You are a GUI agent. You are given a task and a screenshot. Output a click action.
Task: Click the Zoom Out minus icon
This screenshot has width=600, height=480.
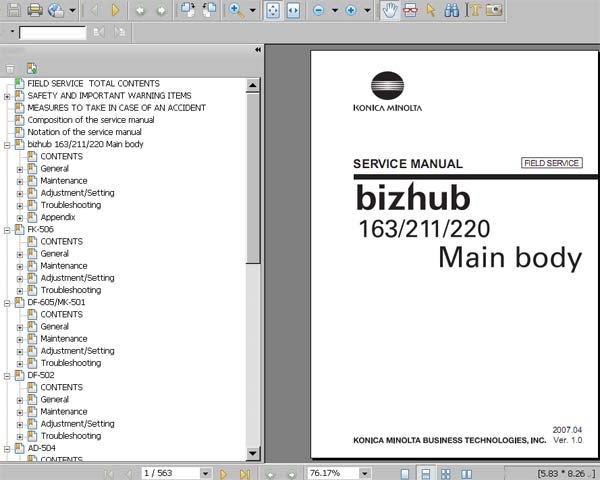pyautogui.click(x=318, y=10)
